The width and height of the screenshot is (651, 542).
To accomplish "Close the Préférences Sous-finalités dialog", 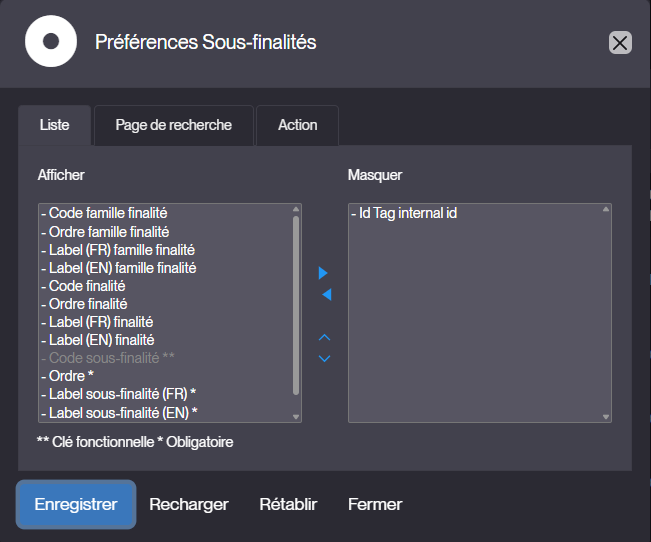I will click(x=620, y=42).
